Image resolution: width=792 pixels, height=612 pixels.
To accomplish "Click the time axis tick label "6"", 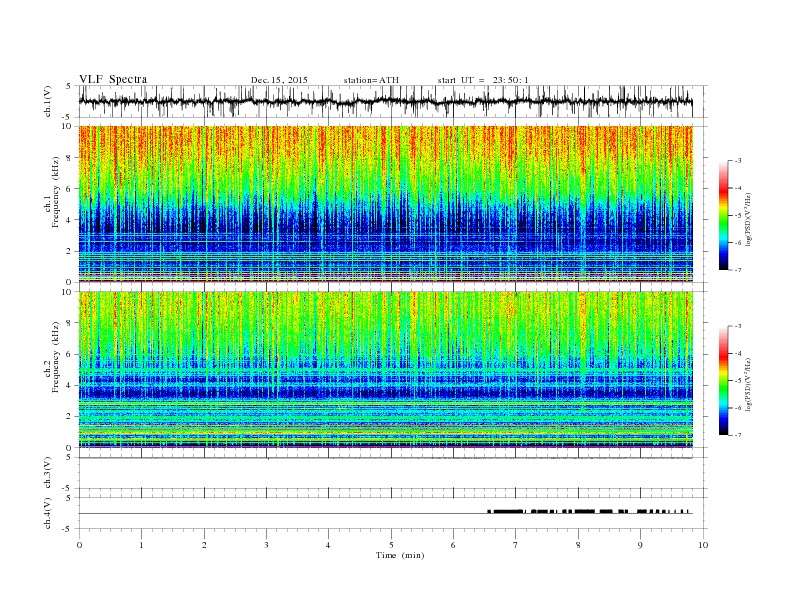I will (453, 545).
